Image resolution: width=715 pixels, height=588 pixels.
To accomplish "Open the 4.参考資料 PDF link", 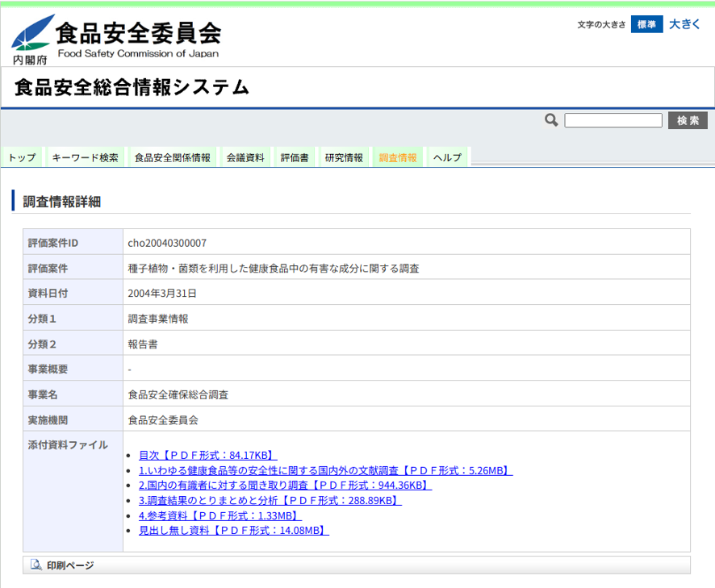I will coord(220,515).
